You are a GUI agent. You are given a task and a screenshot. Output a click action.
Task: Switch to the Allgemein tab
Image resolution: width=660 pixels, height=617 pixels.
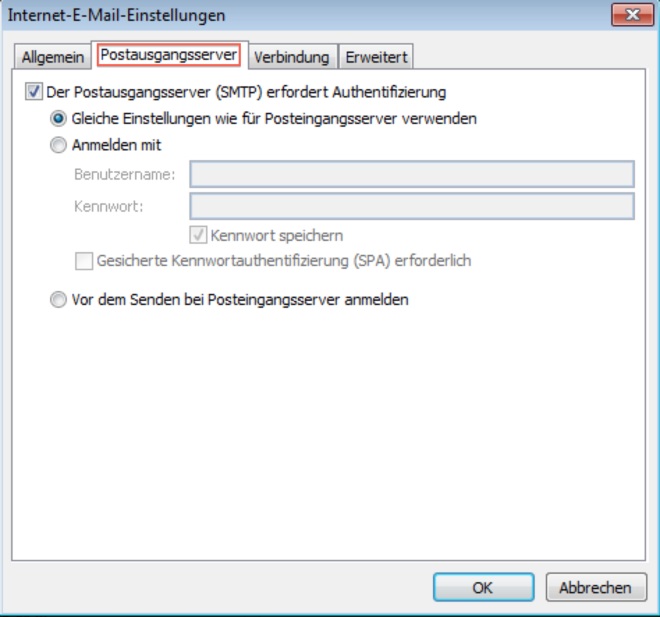(x=51, y=57)
